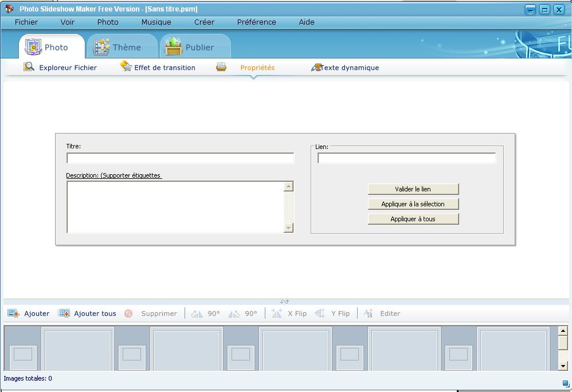
Task: Flip photo horizontally with X Flip
Action: (x=289, y=313)
